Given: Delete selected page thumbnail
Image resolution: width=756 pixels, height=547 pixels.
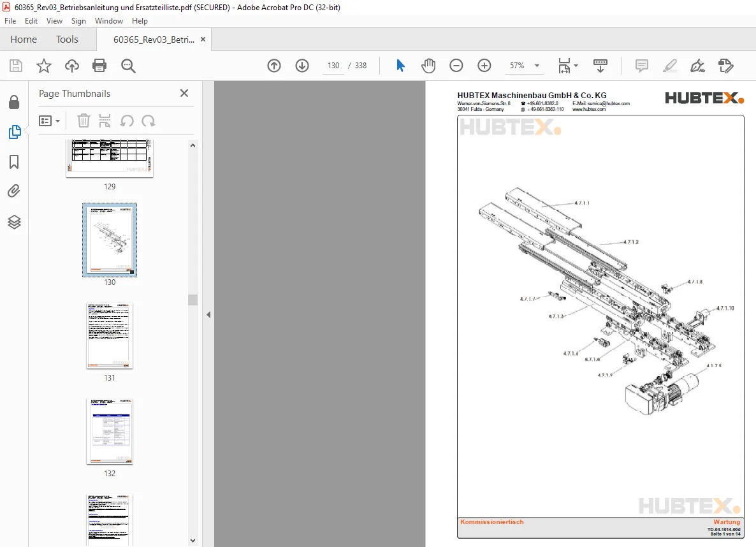Looking at the screenshot, I should tap(84, 120).
